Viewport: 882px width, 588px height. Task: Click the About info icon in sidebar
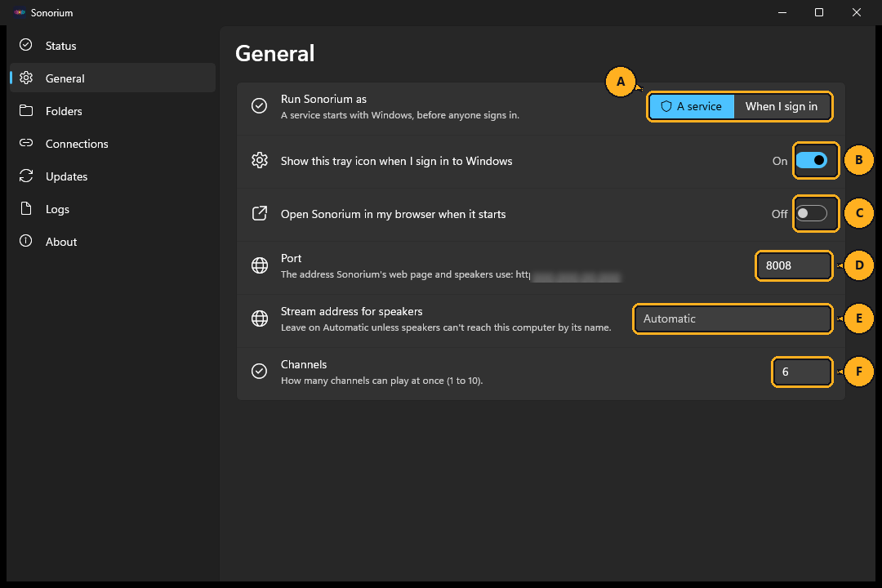pos(26,241)
